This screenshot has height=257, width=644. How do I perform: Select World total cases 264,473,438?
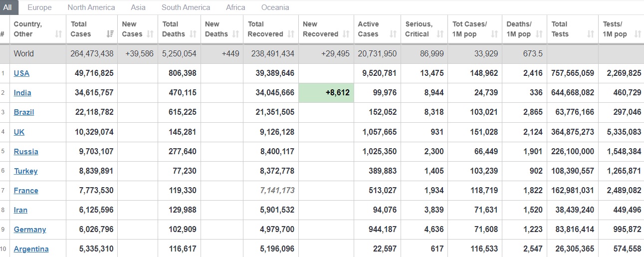pos(92,54)
